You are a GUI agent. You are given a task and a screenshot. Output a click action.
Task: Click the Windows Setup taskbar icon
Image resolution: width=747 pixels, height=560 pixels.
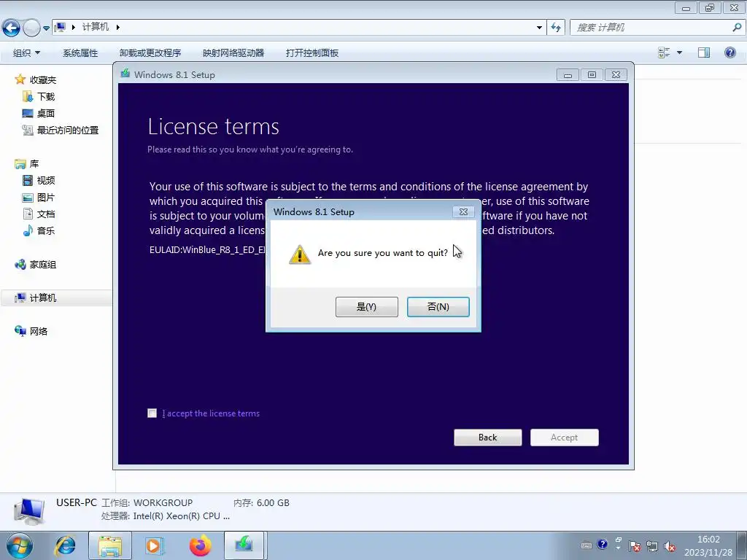pyautogui.click(x=244, y=545)
